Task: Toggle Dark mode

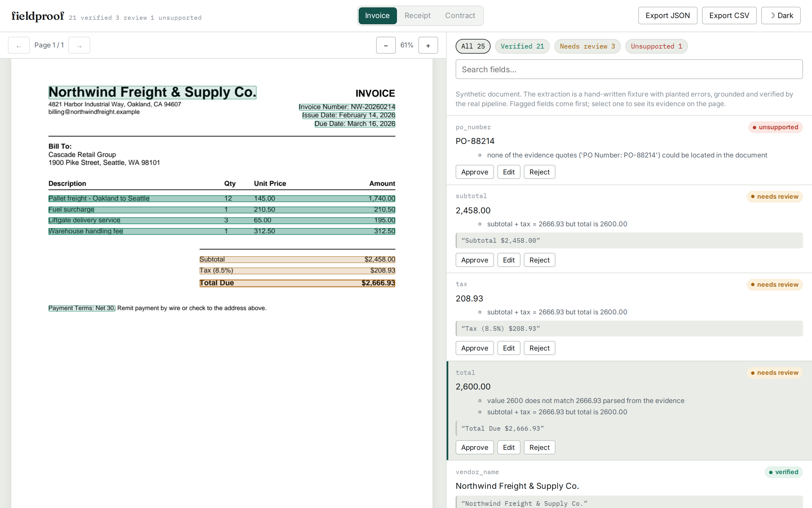Action: pyautogui.click(x=781, y=16)
